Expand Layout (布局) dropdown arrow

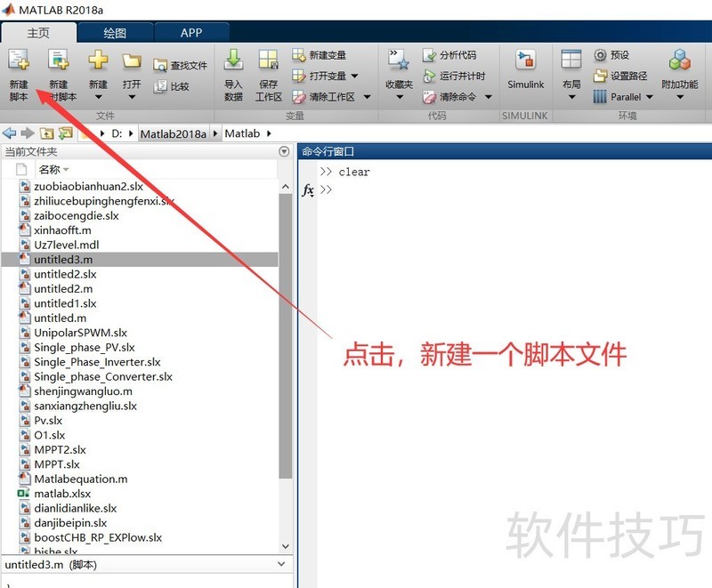pyautogui.click(x=571, y=97)
